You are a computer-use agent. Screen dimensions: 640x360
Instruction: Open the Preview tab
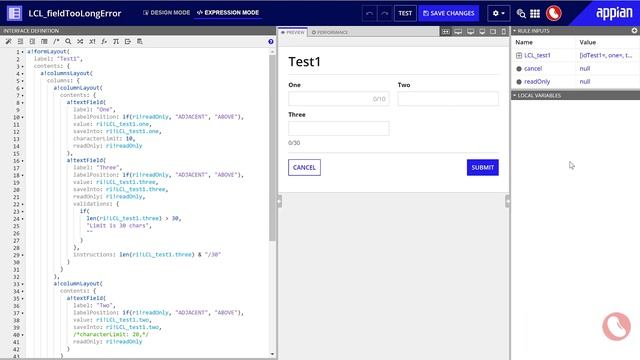click(x=293, y=32)
